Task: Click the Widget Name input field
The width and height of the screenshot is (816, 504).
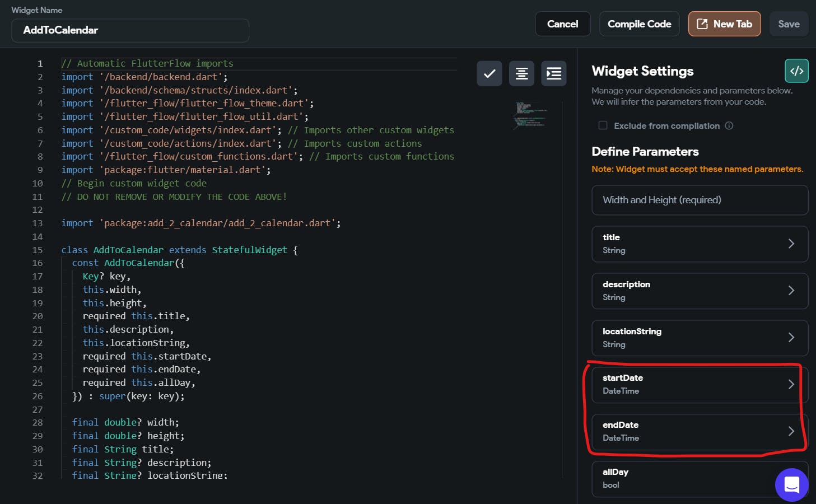Action: (130, 30)
